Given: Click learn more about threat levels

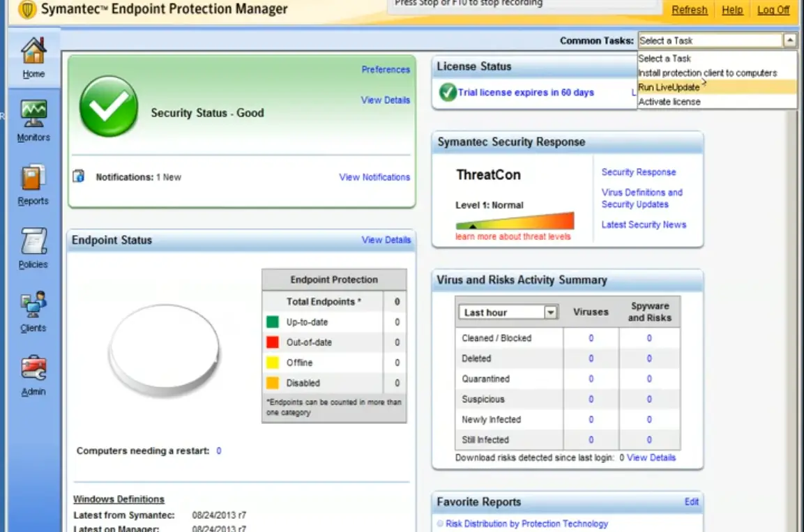Looking at the screenshot, I should coord(513,236).
